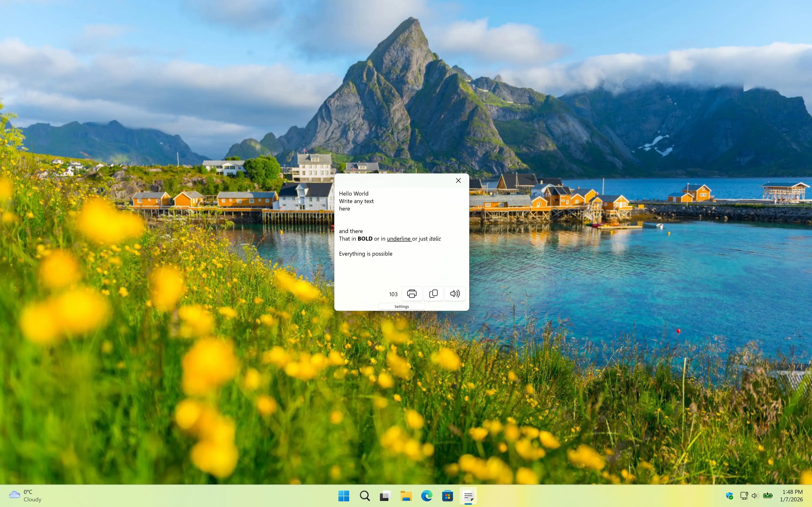Click the character count showing 103
812x507 pixels.
pyautogui.click(x=393, y=294)
